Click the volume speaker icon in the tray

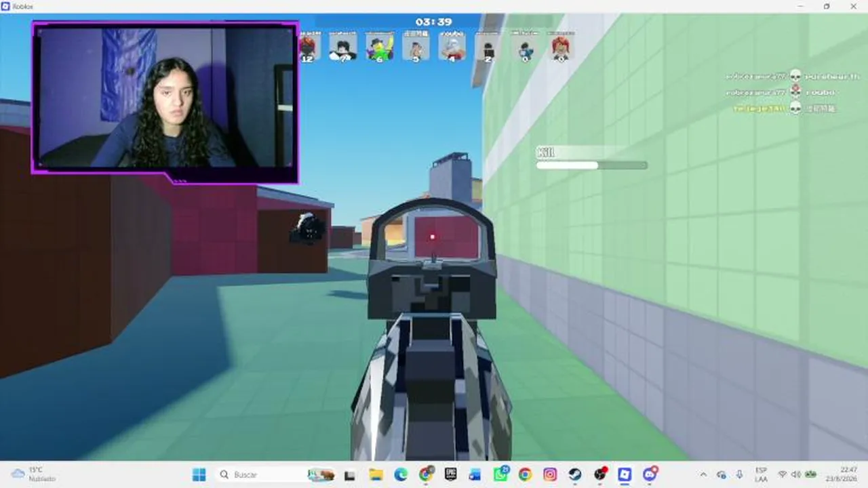796,474
